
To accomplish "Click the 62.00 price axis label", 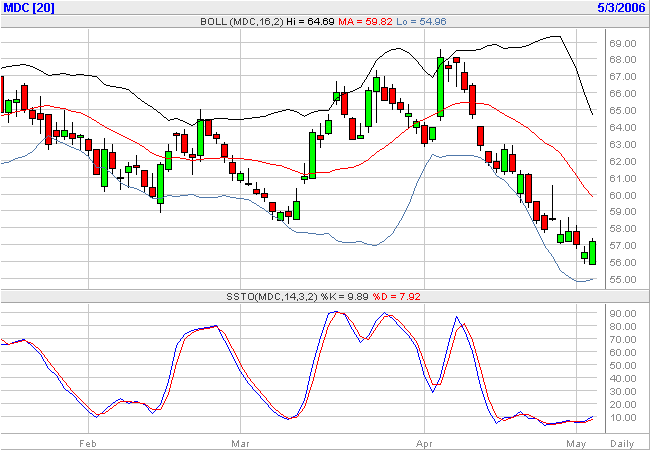I will 623,162.
